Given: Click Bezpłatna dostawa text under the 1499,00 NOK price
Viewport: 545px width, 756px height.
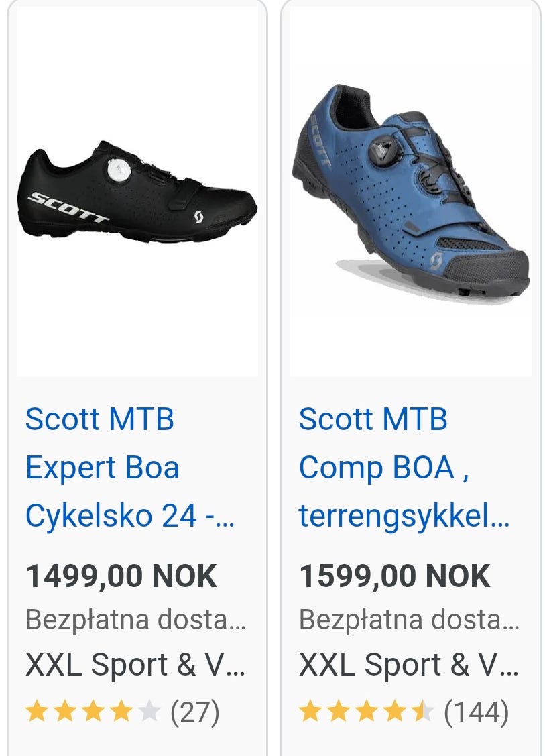Looking at the screenshot, I should 135,620.
